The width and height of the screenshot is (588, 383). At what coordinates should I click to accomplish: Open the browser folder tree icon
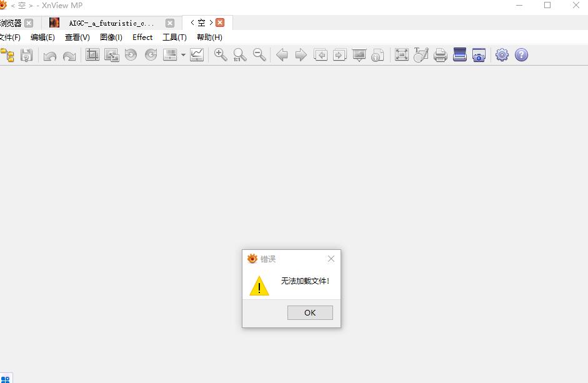[x=7, y=55]
